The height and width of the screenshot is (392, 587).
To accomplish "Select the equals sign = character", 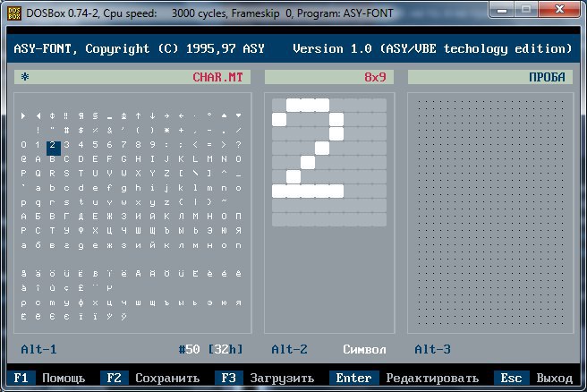I will 209,144.
